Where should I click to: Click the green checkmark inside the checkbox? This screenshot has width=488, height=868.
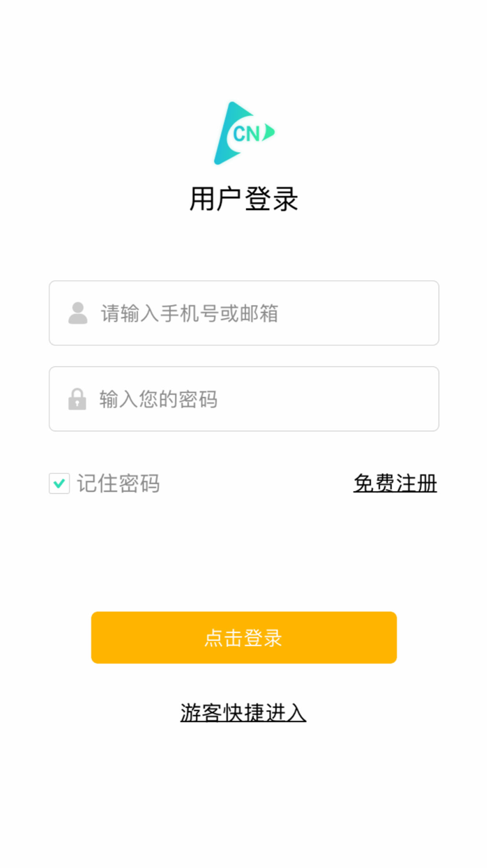pyautogui.click(x=59, y=483)
